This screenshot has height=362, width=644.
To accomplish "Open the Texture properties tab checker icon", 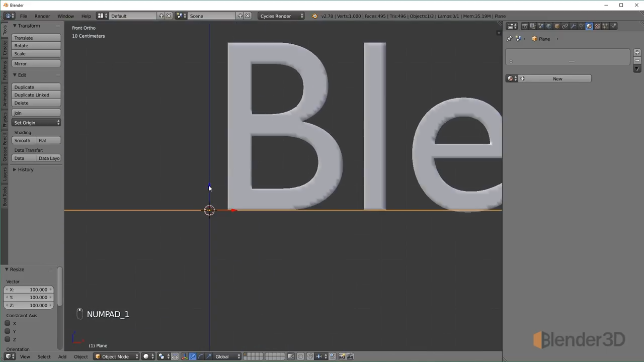I will tap(597, 26).
